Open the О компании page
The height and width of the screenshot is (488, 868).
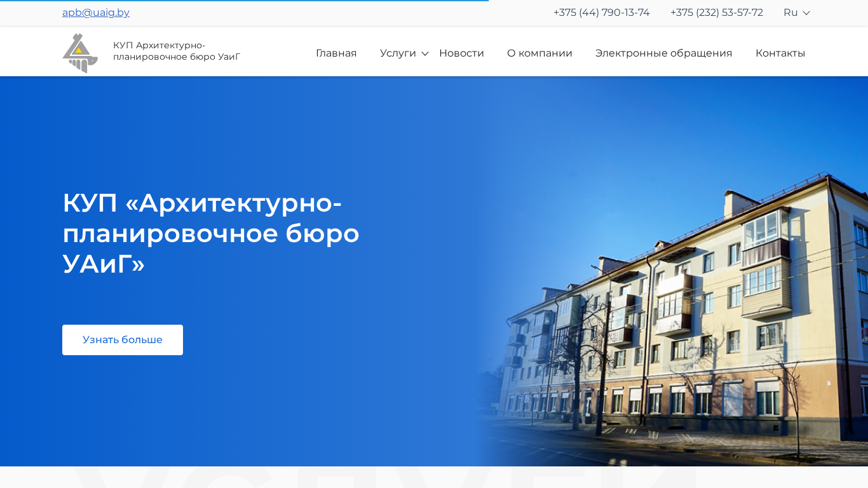(539, 53)
